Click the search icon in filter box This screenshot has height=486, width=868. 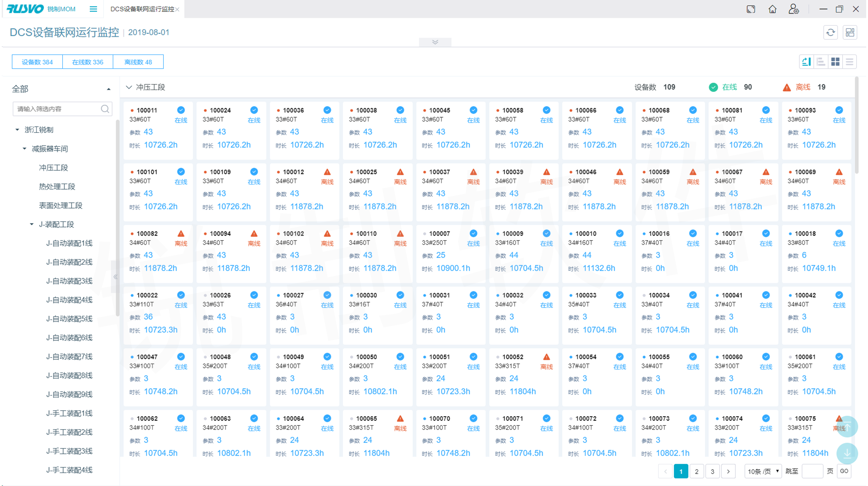(x=105, y=109)
